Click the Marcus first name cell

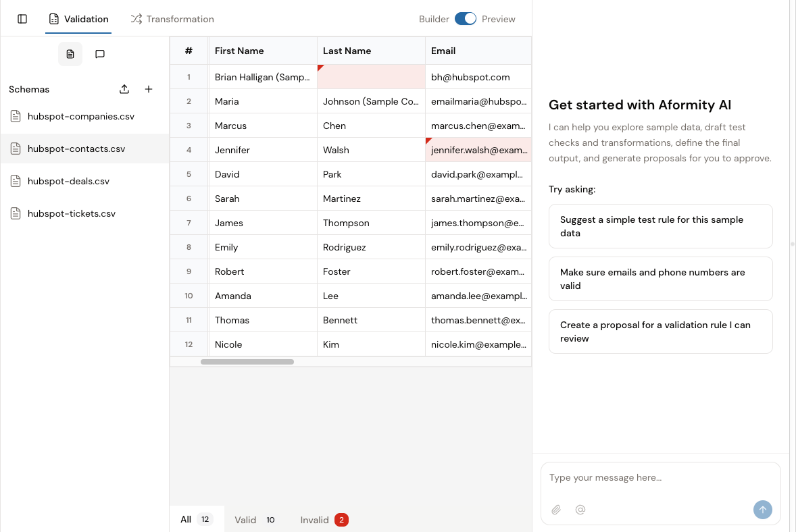pyautogui.click(x=262, y=126)
